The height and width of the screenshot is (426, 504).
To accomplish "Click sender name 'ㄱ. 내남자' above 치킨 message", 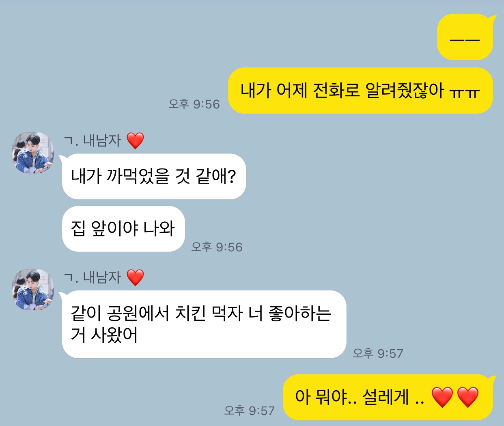I will 93,278.
